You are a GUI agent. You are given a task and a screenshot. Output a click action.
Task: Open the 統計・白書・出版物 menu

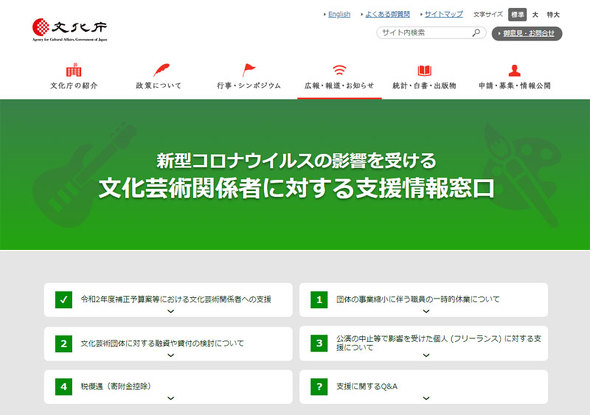coord(424,86)
